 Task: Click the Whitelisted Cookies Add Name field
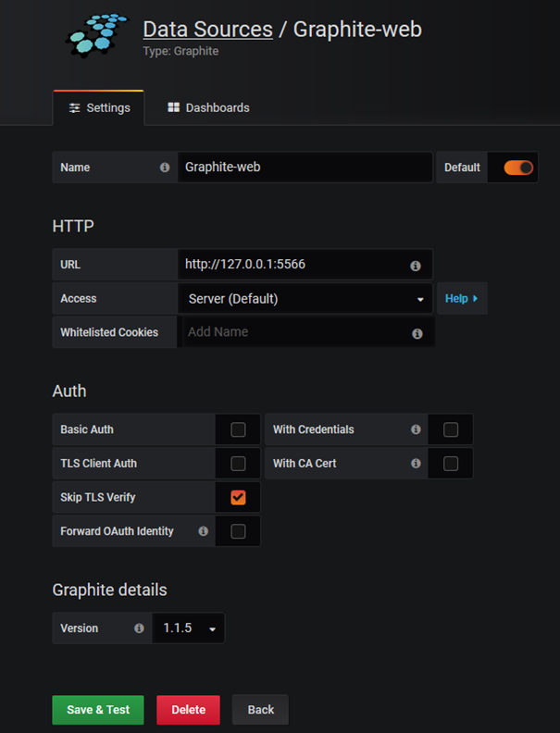click(x=308, y=332)
